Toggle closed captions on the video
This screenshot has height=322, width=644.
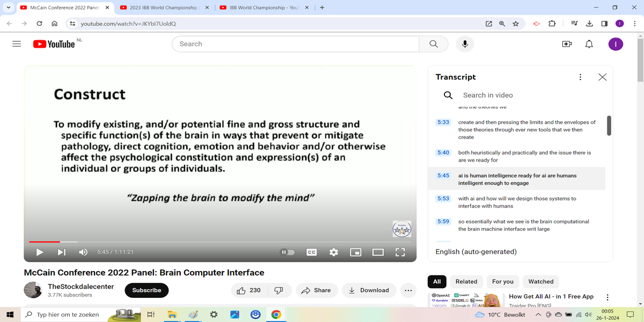pyautogui.click(x=311, y=252)
